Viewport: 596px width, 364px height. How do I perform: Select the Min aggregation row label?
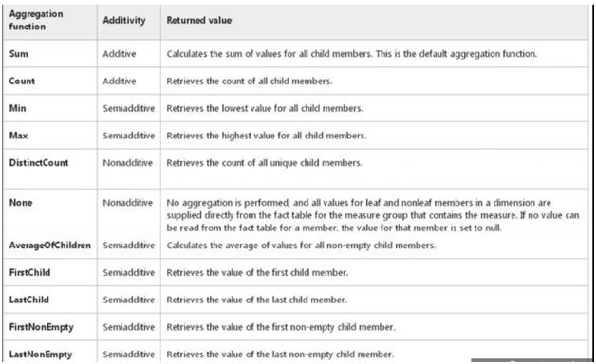[x=18, y=108]
